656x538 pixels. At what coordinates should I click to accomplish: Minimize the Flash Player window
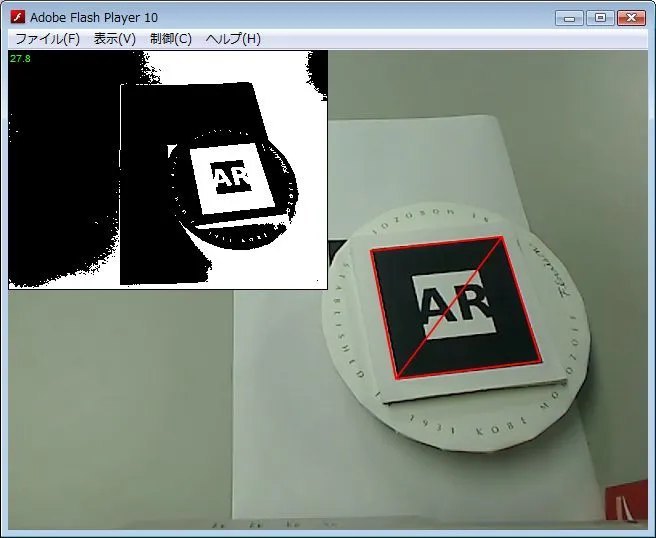pyautogui.click(x=569, y=18)
